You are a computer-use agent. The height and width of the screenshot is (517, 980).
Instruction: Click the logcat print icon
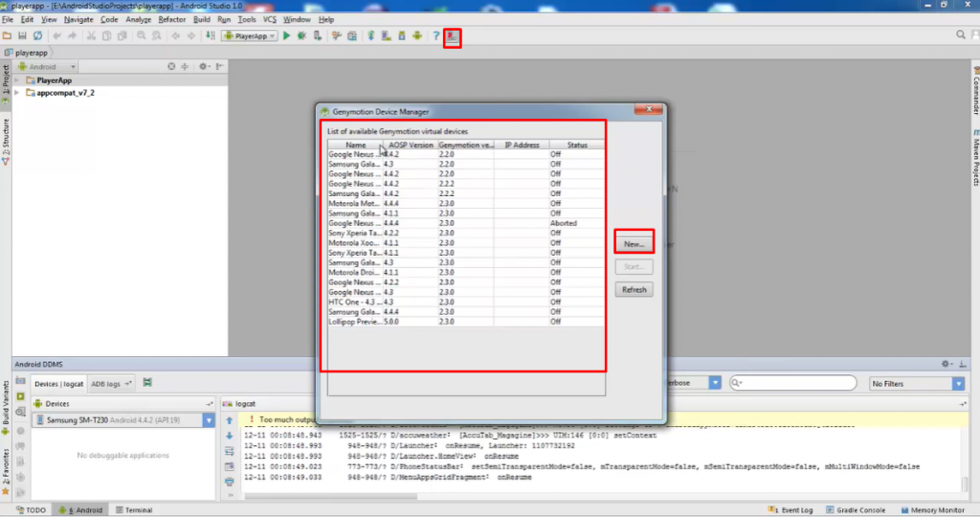[x=230, y=482]
